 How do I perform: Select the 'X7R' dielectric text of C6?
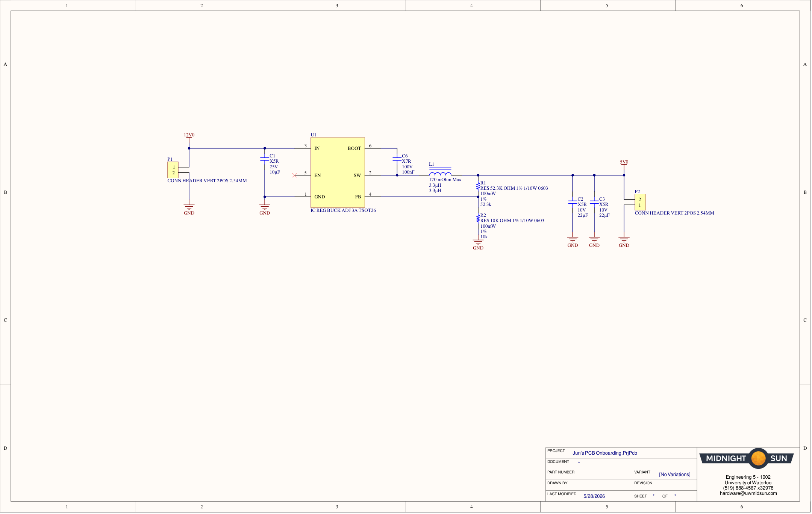coord(406,161)
